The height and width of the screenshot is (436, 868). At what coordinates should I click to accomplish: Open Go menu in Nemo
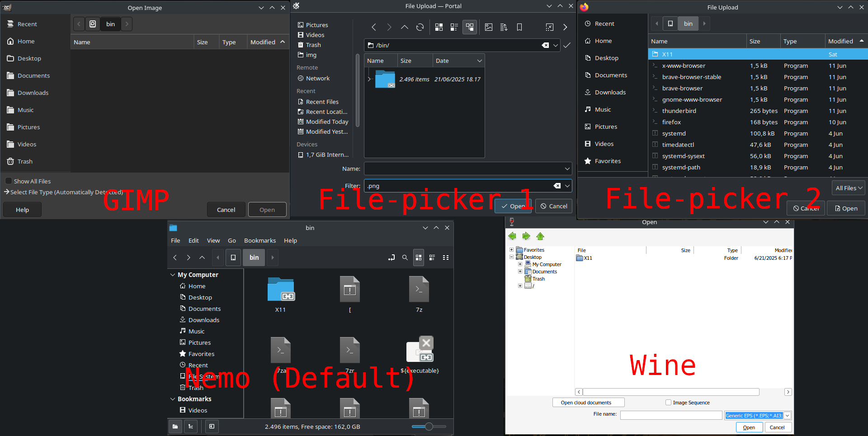(x=232, y=240)
